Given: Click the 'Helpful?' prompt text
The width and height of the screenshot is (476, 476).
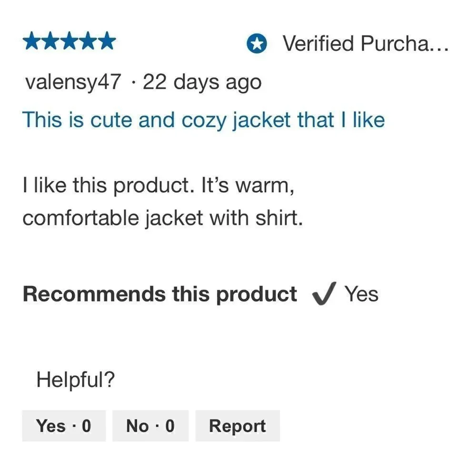Looking at the screenshot, I should pyautogui.click(x=76, y=379).
